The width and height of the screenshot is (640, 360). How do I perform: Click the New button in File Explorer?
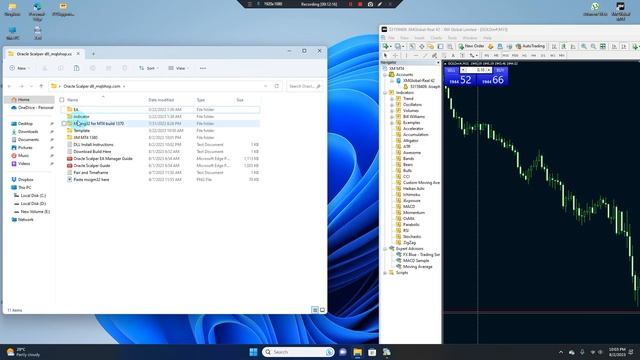(19, 68)
